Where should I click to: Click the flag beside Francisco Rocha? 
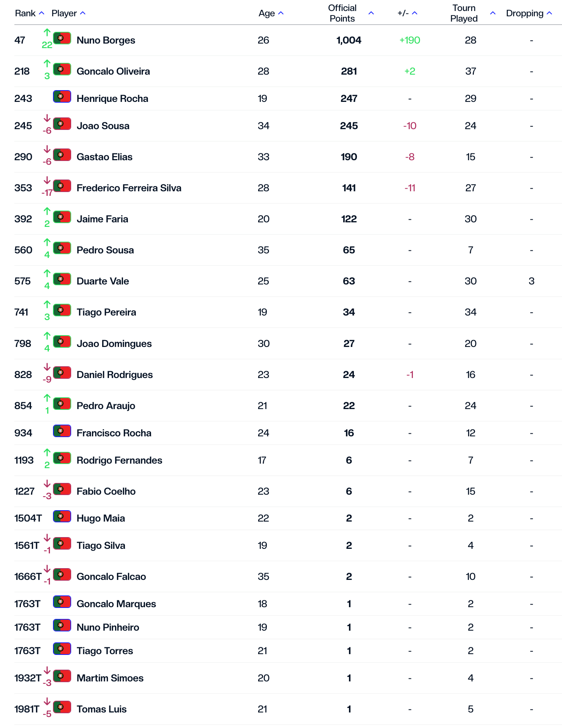[62, 431]
